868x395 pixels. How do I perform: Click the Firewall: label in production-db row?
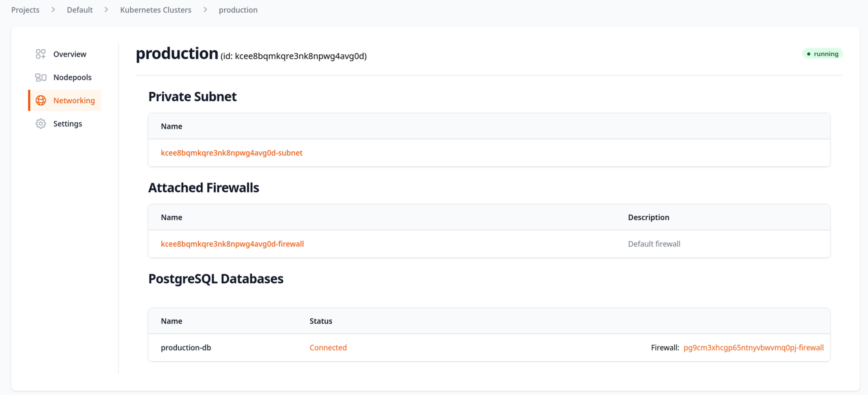(x=665, y=347)
